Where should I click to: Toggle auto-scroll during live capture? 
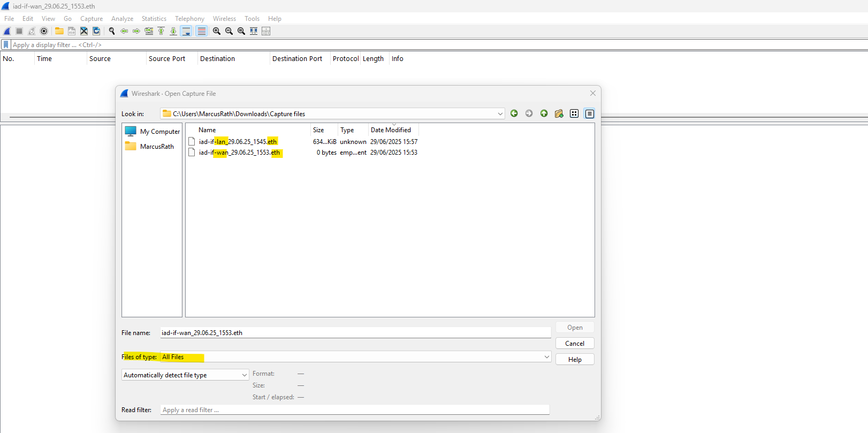tap(186, 31)
